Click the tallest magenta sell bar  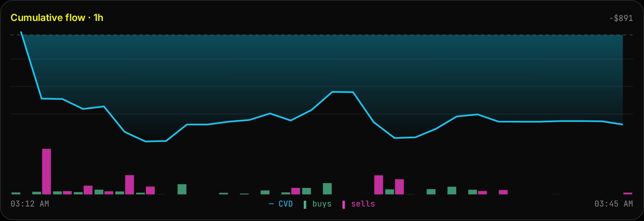47,172
